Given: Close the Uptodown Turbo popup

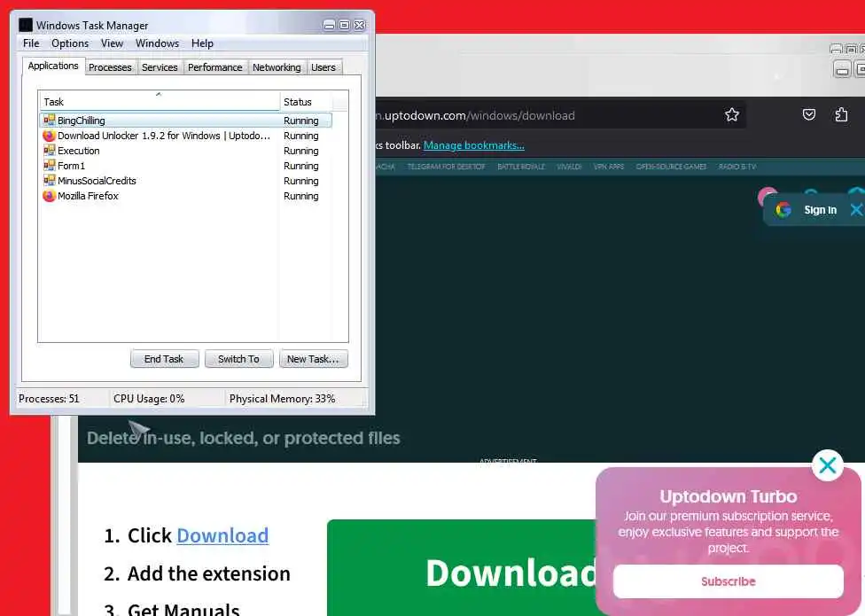Looking at the screenshot, I should 827,465.
